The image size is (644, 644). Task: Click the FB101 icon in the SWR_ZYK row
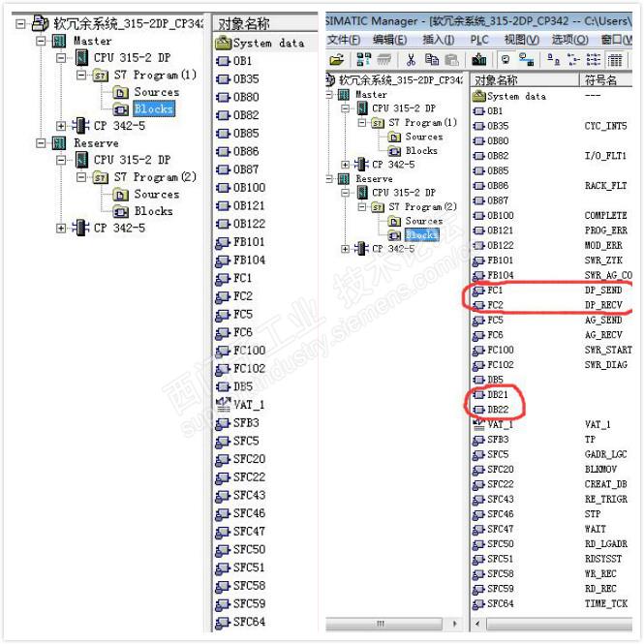click(x=478, y=261)
